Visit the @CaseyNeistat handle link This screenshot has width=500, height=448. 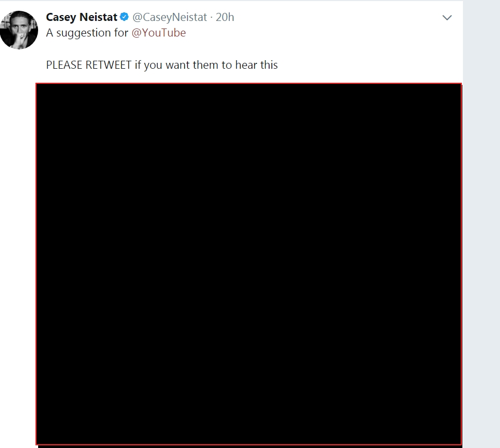pos(170,17)
